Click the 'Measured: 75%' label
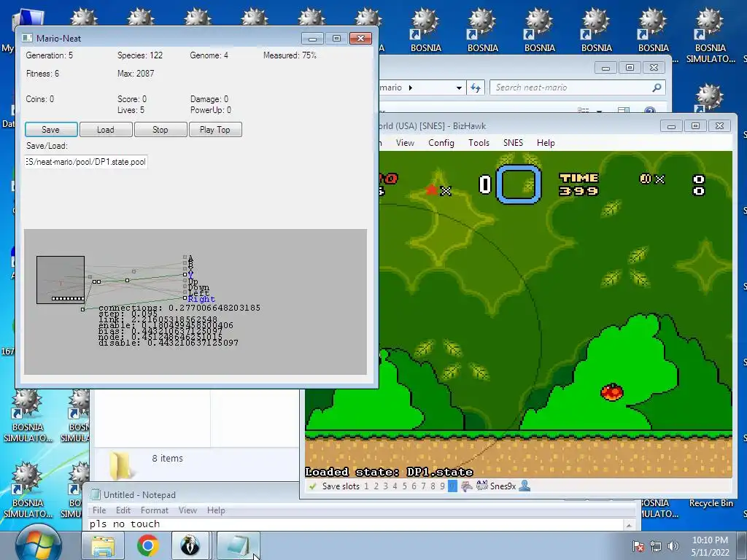Screen dimensions: 747x560 pos(290,55)
